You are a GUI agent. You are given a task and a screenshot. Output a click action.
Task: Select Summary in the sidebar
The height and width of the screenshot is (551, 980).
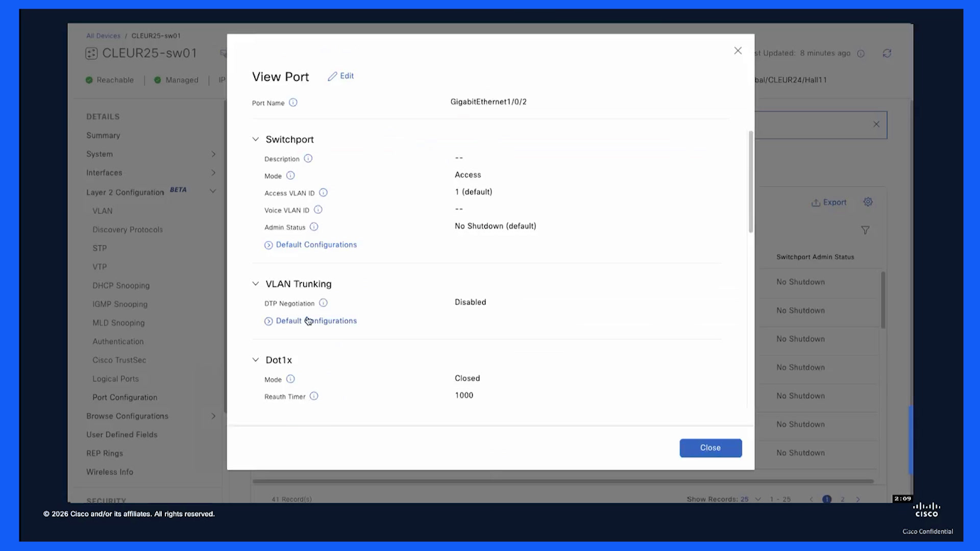coord(103,135)
